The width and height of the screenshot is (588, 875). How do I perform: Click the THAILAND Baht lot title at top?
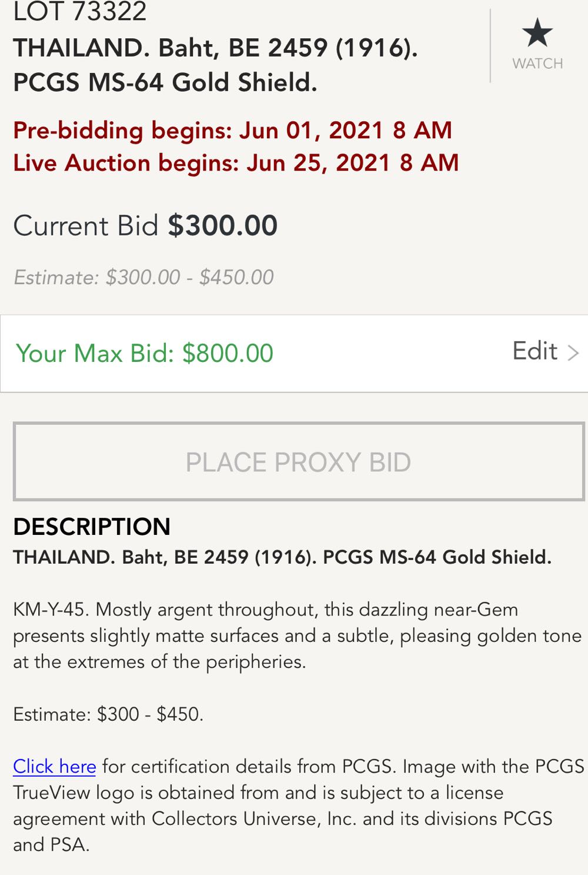point(215,48)
